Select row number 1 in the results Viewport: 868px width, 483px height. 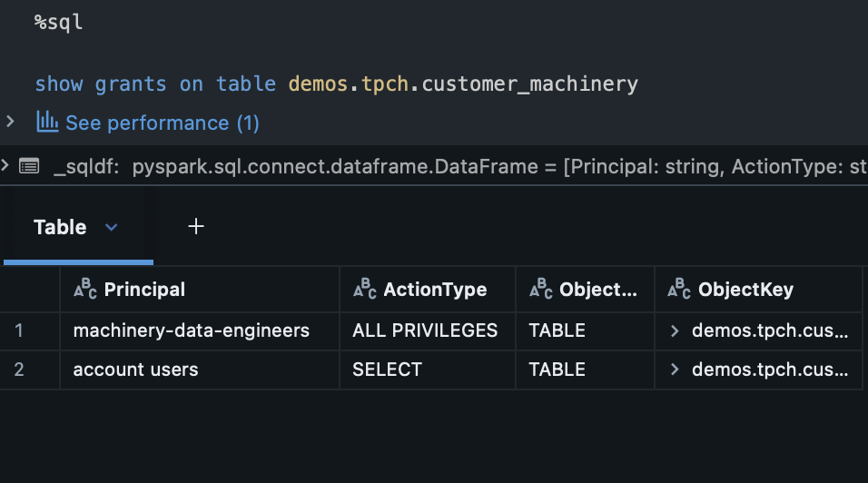20,331
